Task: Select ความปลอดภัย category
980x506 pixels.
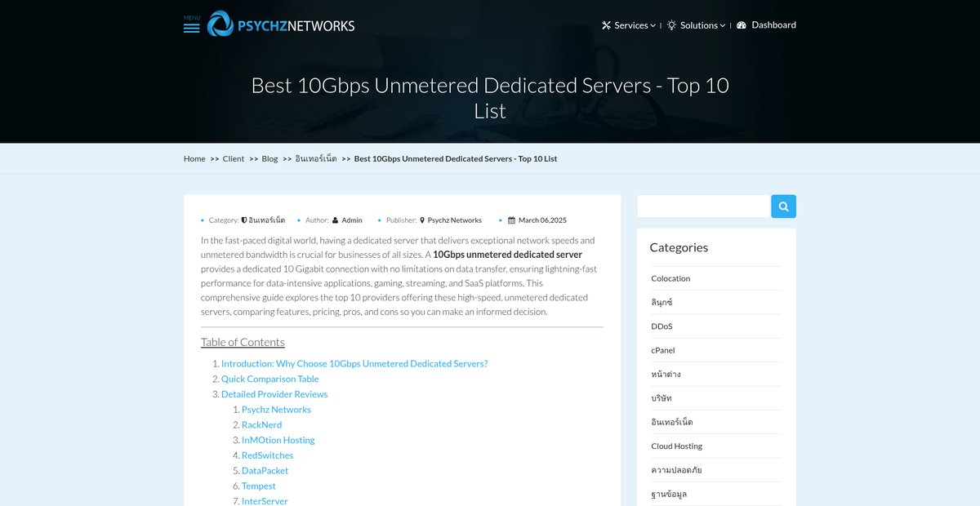Action: [x=676, y=470]
